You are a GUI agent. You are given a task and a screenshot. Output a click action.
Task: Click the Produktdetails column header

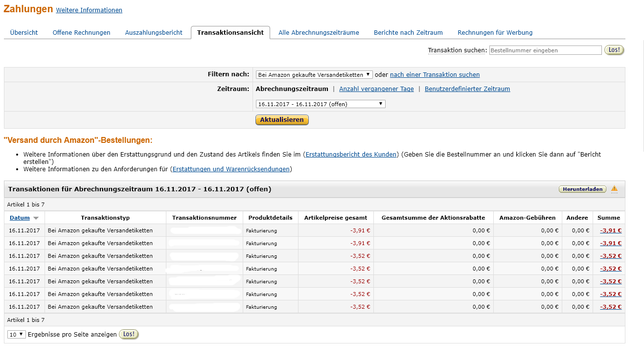click(x=270, y=218)
